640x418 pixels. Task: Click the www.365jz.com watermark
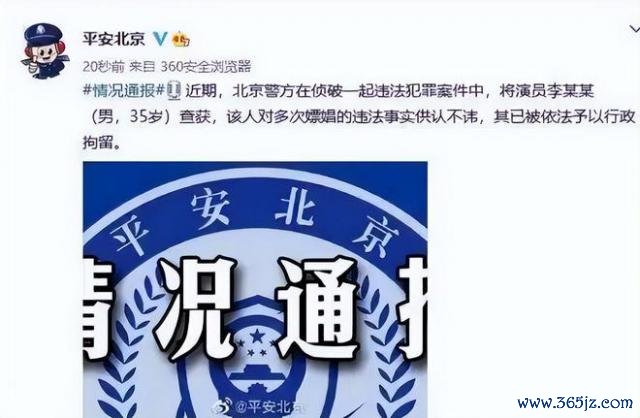575,402
